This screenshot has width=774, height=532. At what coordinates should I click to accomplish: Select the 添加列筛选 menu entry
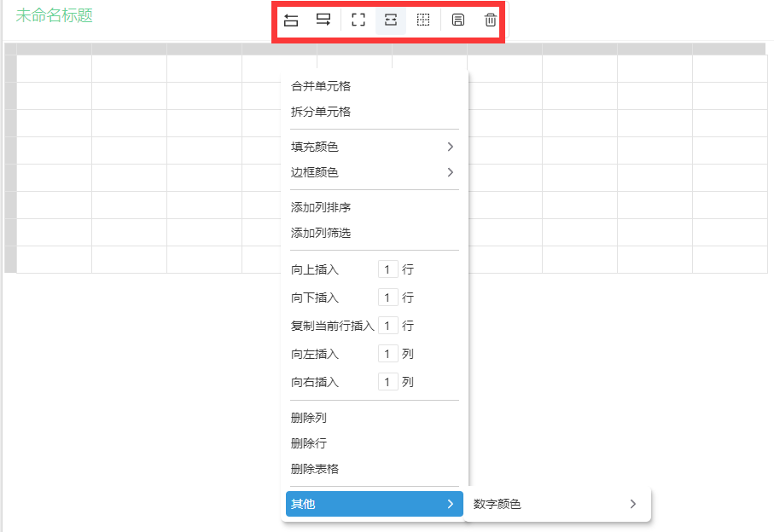click(x=321, y=234)
